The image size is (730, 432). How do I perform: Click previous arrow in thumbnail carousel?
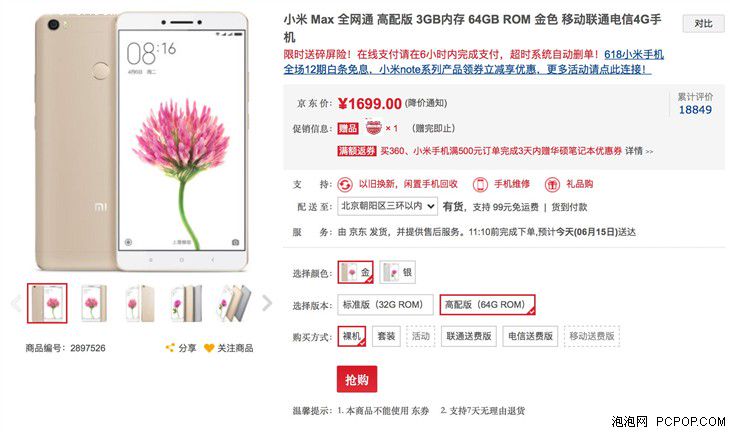click(15, 303)
